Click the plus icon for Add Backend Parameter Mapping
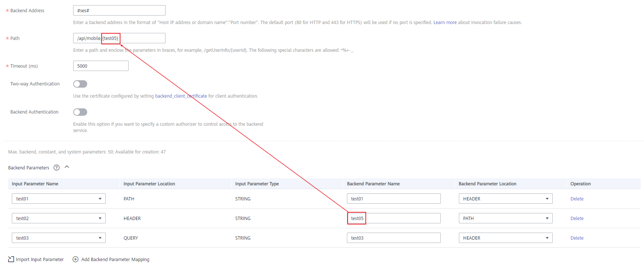This screenshot has width=644, height=267. click(x=75, y=259)
